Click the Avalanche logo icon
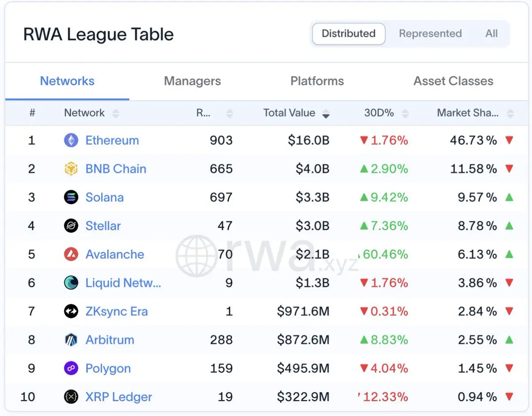This screenshot has width=532, height=416. click(71, 255)
